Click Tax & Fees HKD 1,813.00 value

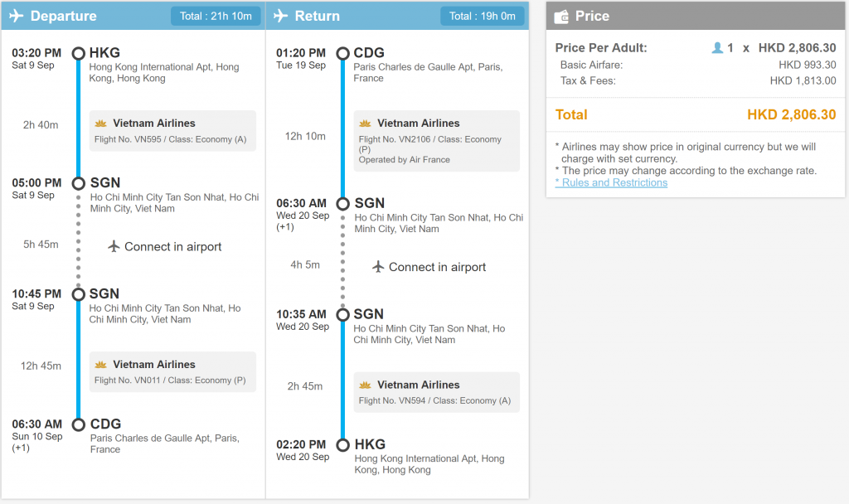pos(803,80)
